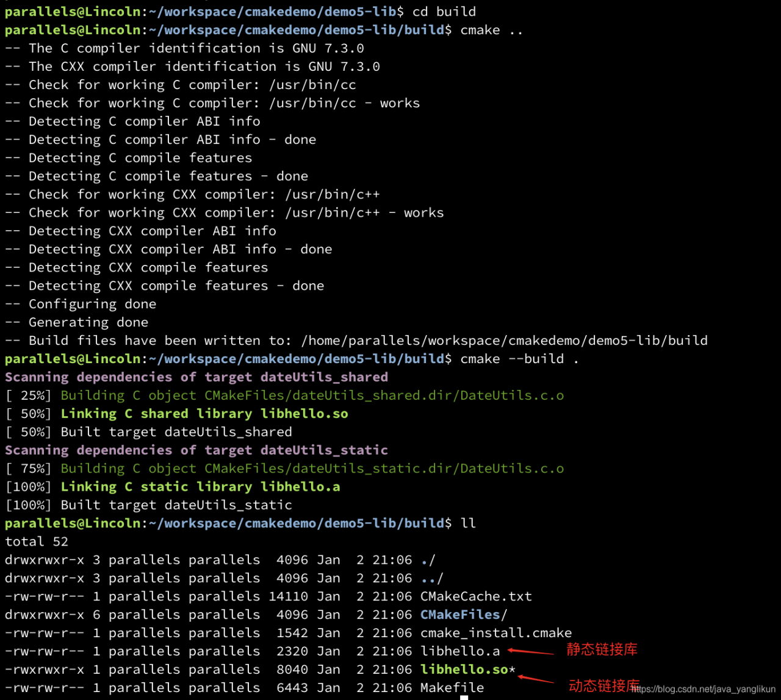The width and height of the screenshot is (781, 700).
Task: Click the 'll' command after the last prompt
Action: point(469,524)
